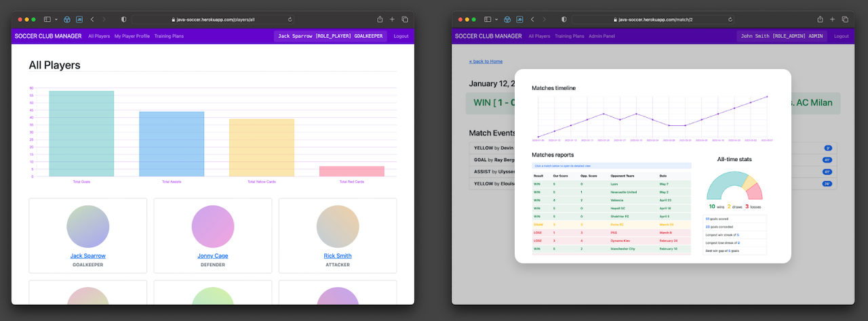Click last data point on Matches timeline
Screen dimensions: 868x321
click(x=767, y=96)
